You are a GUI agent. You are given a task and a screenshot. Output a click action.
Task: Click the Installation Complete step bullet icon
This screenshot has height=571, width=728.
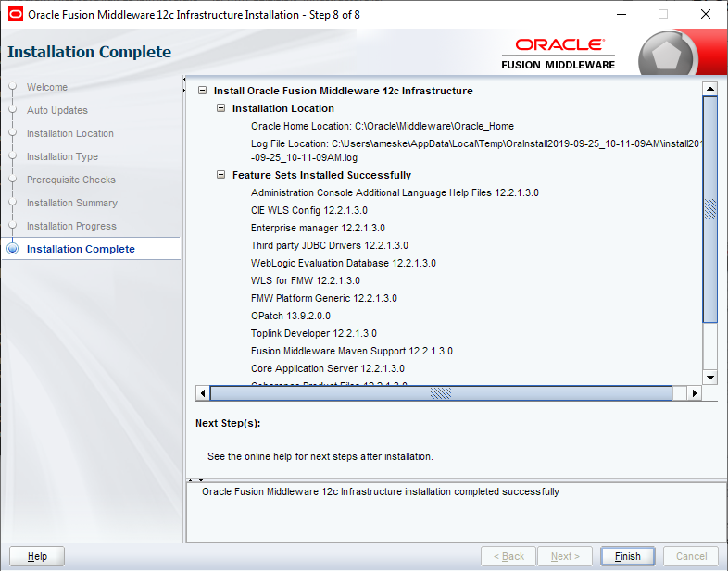point(13,249)
